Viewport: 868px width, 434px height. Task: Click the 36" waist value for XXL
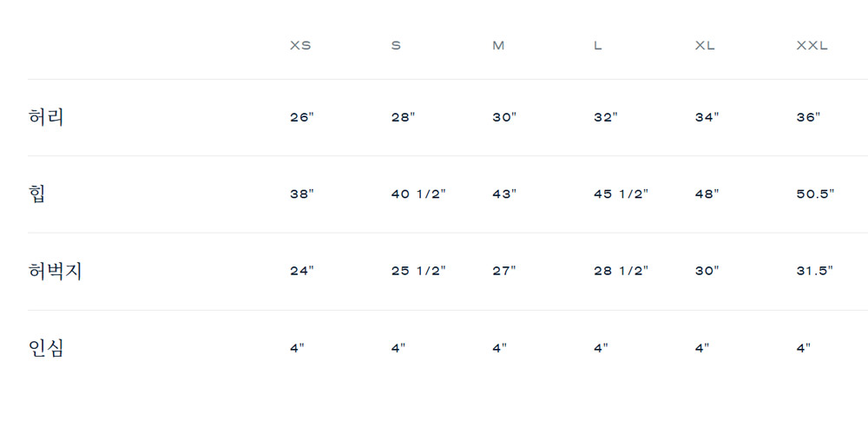click(x=808, y=117)
